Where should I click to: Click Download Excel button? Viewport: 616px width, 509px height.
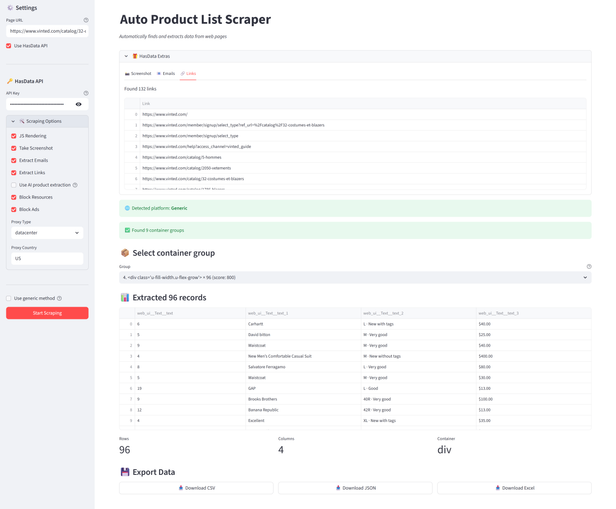tap(514, 488)
